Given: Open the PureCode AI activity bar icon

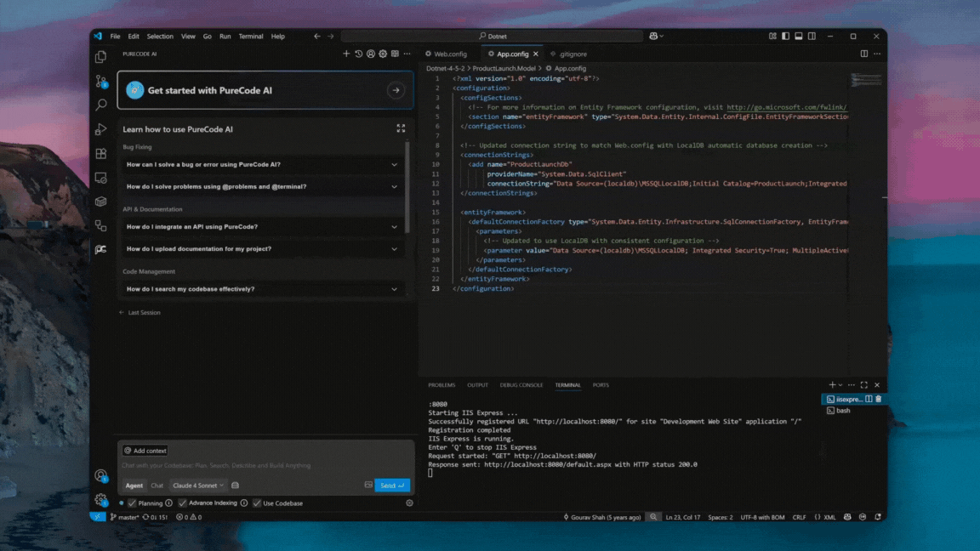Looking at the screenshot, I should point(100,249).
